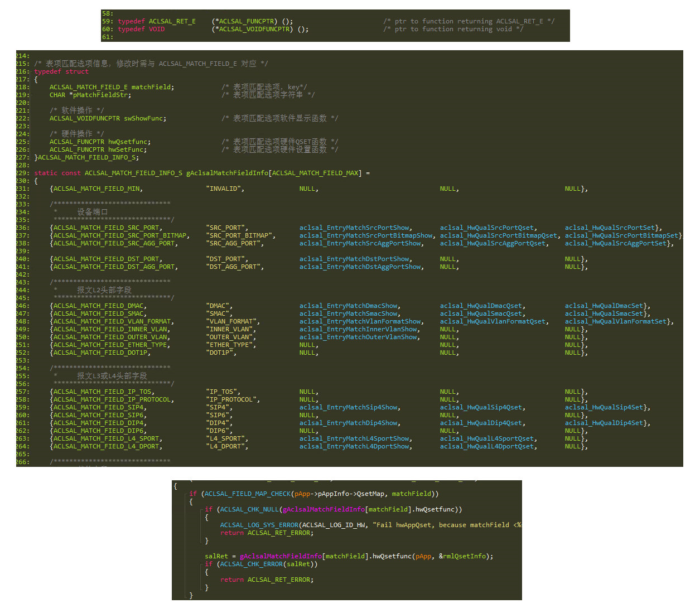Screen dimensions: 700x608
Task: Click the 'ACLSAL_MATCH_FIELD_E matchField;' member
Action: 112,87
